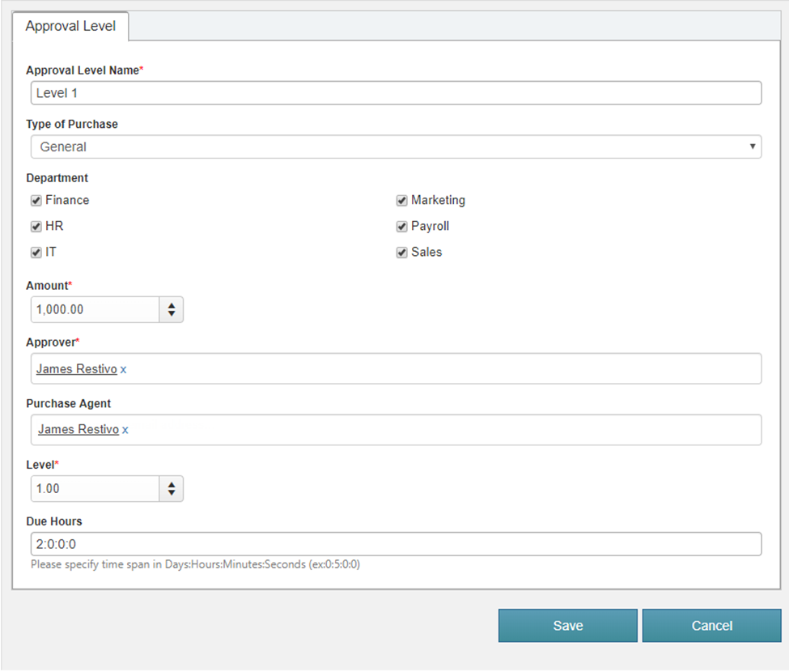Decrease the Level value with down arrow
The image size is (789, 672).
172,493
